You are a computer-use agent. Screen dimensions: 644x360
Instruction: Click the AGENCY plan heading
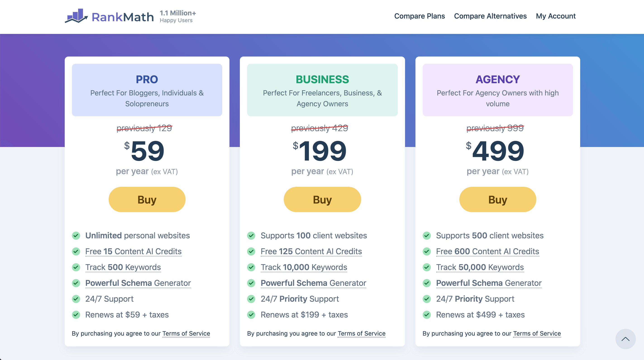click(498, 79)
